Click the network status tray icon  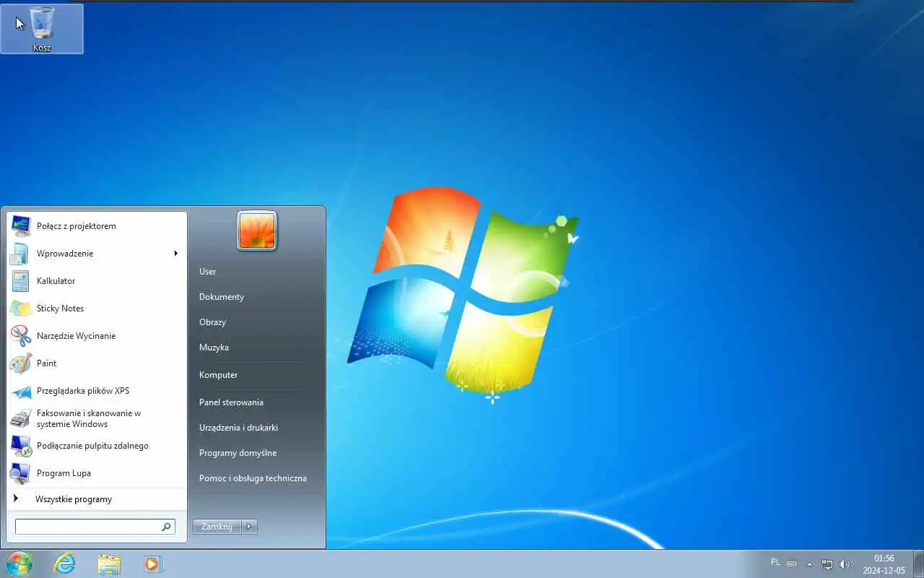(827, 564)
